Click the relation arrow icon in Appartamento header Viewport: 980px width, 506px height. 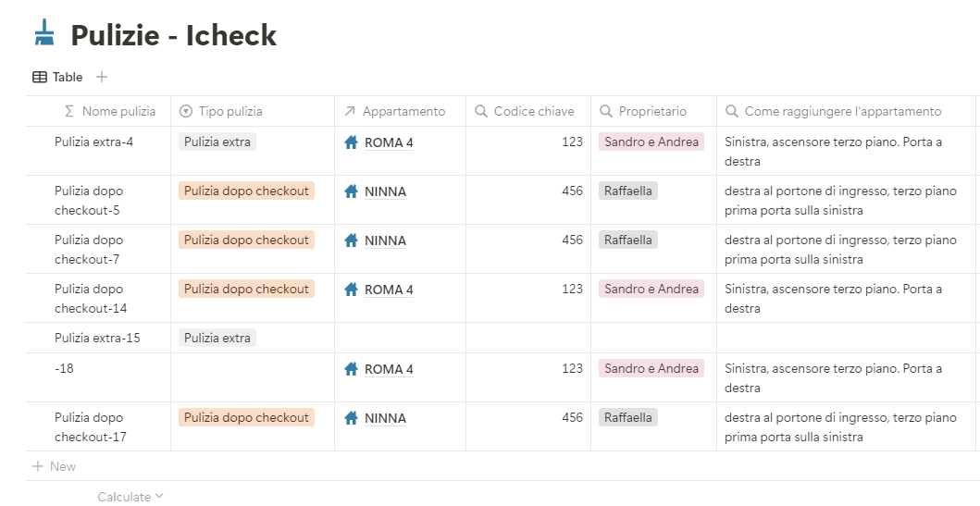coord(350,112)
